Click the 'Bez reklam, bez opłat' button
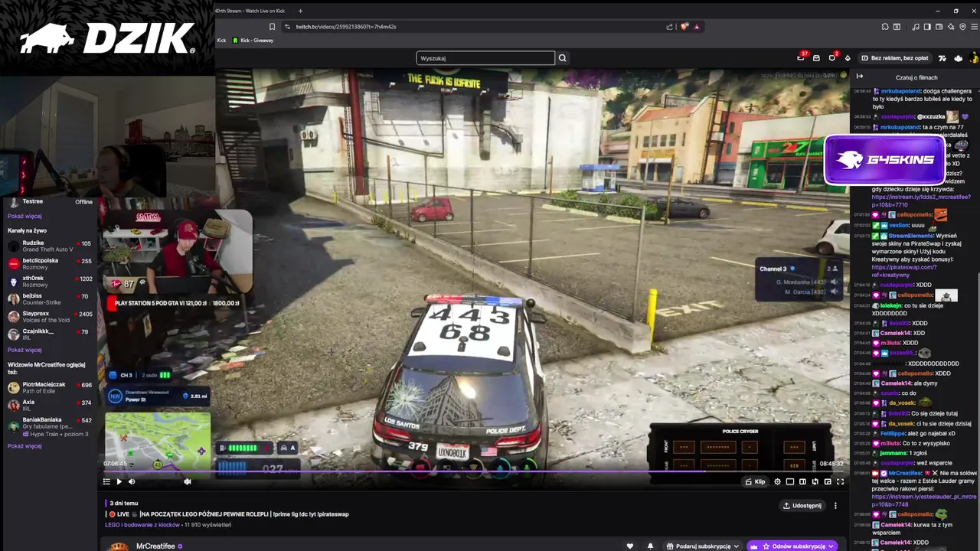The image size is (980, 551). click(894, 58)
